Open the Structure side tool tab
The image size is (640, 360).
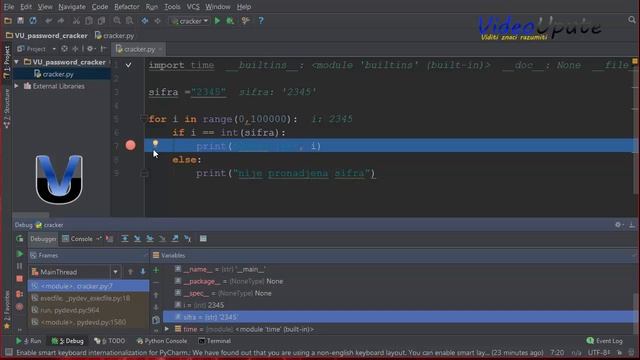coord(7,109)
